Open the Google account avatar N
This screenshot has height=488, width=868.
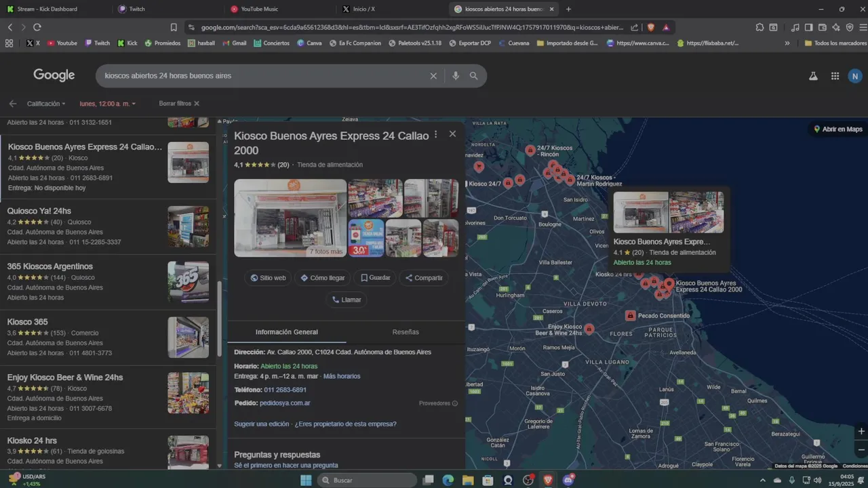pos(855,76)
